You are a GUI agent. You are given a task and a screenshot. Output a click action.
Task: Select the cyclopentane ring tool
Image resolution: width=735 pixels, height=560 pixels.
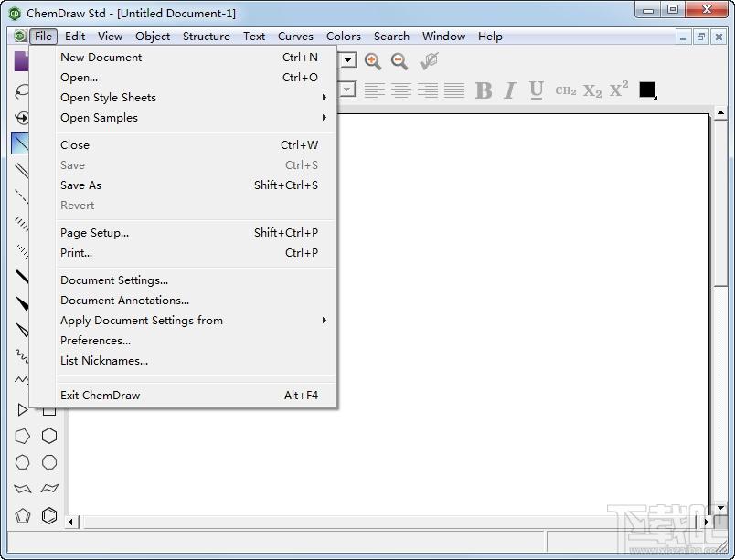[x=22, y=436]
